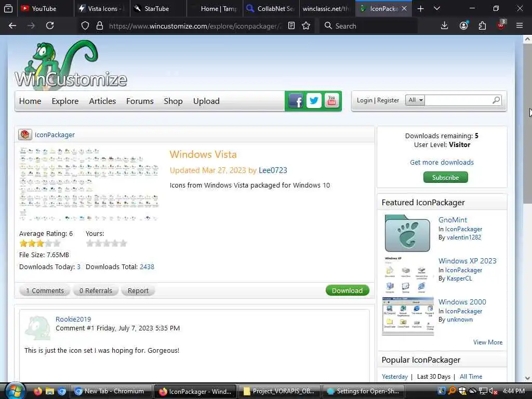Click the Login link
The height and width of the screenshot is (399, 532).
click(x=364, y=100)
